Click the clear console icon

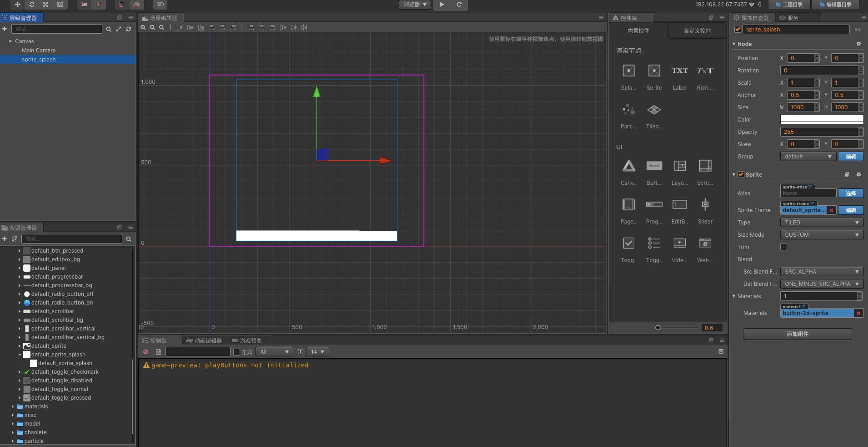pos(146,352)
